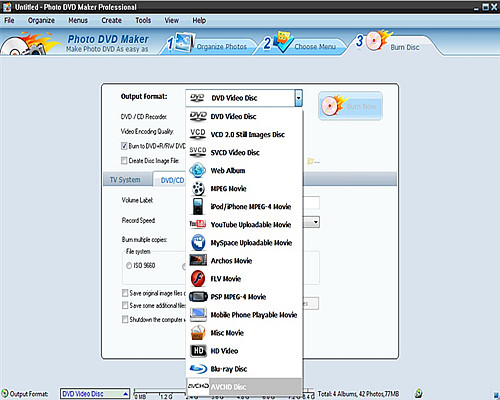Click the Archos Movie player icon
Image resolution: width=500 pixels, height=400 pixels.
point(198,260)
